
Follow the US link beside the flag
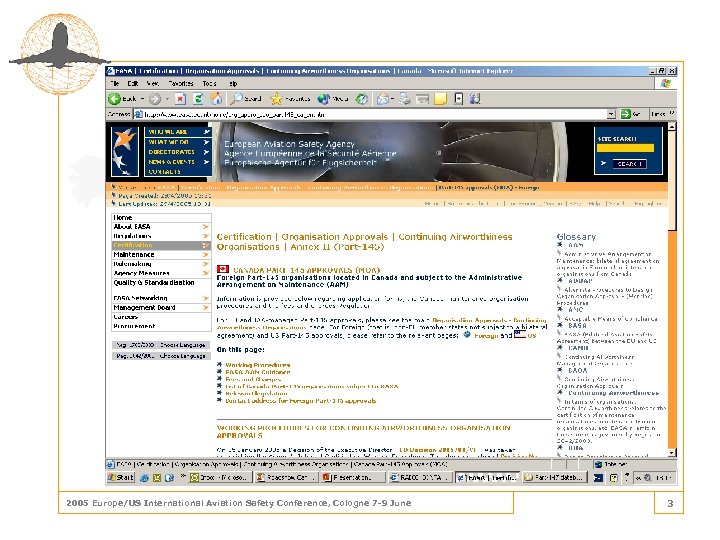pos(532,336)
